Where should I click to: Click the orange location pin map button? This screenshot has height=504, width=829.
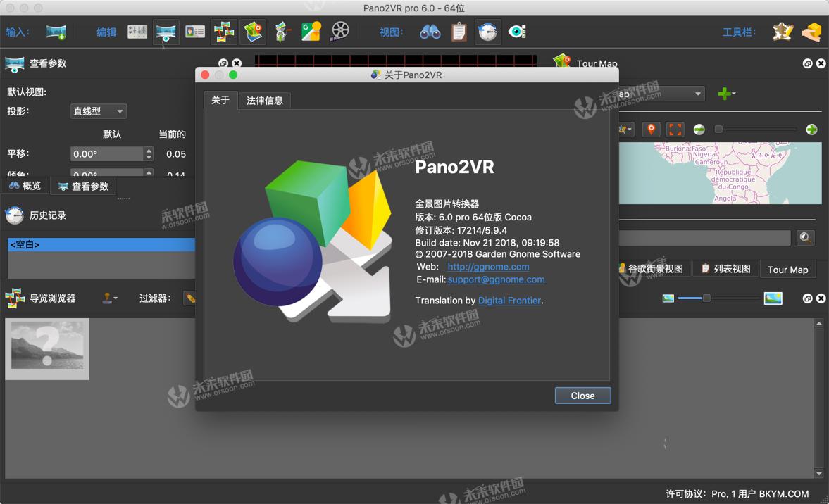point(651,130)
